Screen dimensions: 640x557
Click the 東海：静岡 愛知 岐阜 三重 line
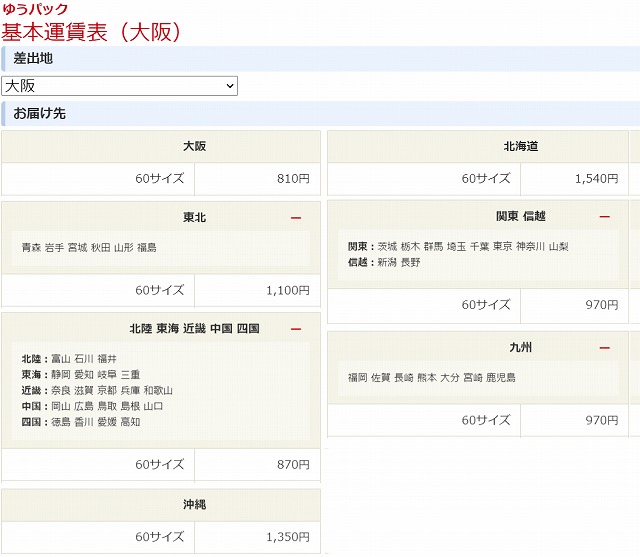pos(81,374)
